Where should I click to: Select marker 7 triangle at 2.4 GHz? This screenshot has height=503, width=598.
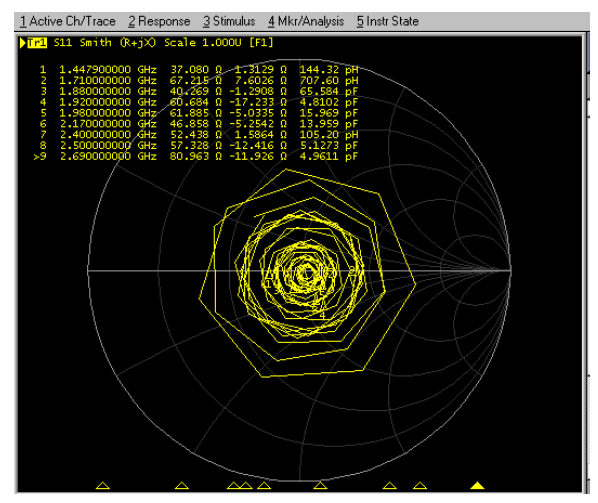click(389, 485)
